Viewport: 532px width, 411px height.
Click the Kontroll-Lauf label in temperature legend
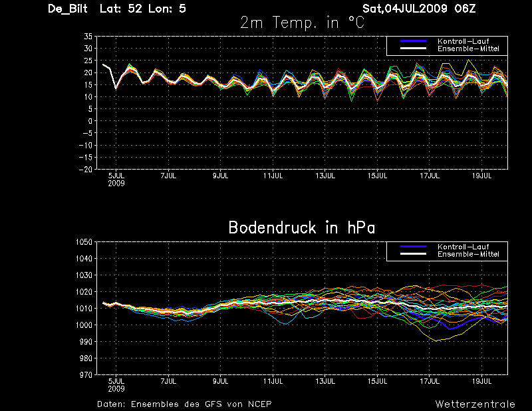[463, 41]
